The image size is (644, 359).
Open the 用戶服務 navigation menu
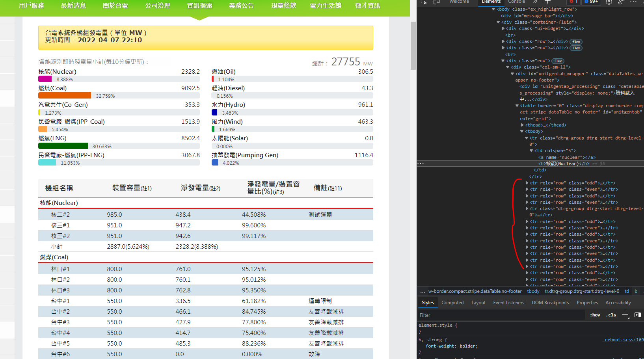tap(32, 6)
